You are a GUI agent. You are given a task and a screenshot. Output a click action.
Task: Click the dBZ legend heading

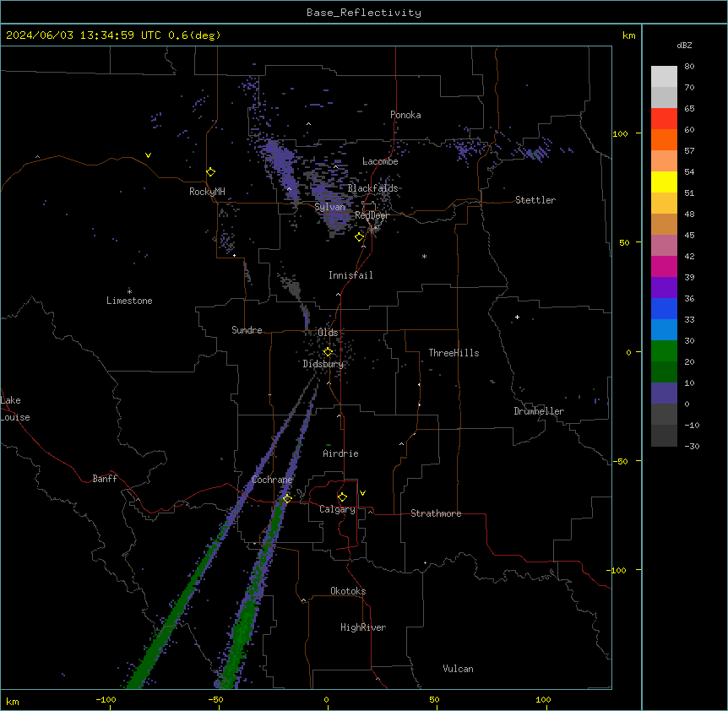point(684,46)
